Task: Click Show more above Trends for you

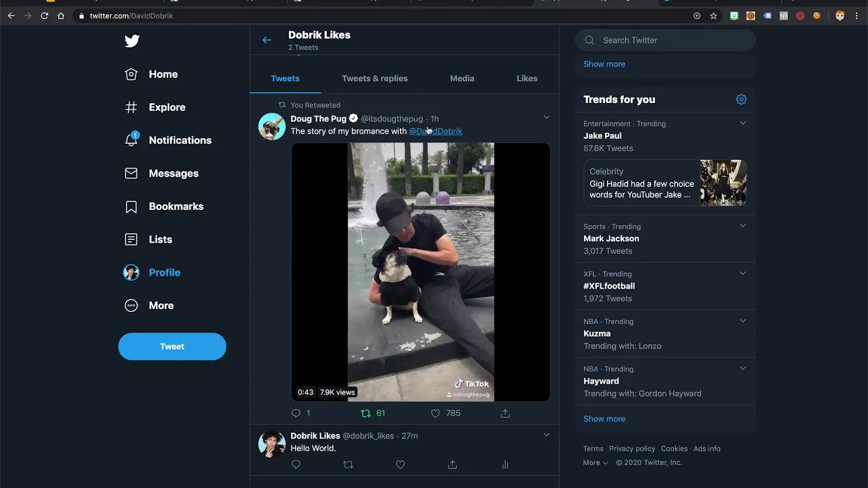Action: point(604,64)
